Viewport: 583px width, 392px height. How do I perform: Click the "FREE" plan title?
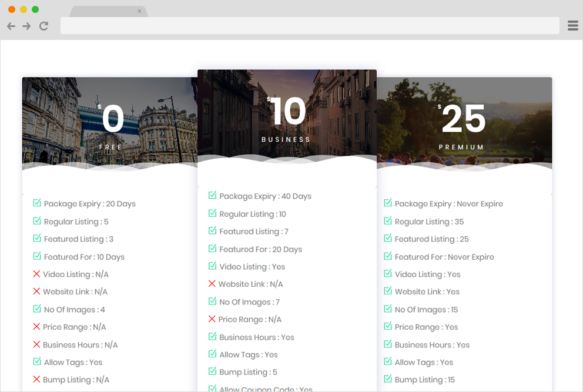click(110, 148)
